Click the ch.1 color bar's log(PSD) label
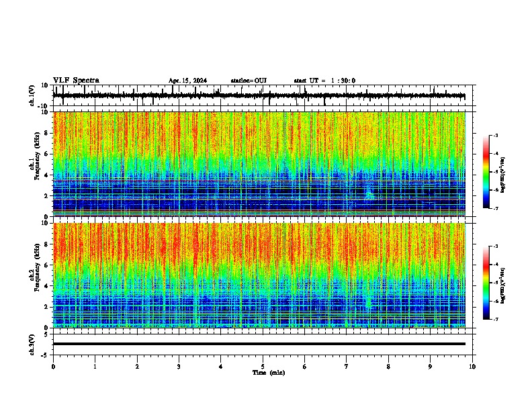Viewport: 532px width, 411px height. coord(503,175)
